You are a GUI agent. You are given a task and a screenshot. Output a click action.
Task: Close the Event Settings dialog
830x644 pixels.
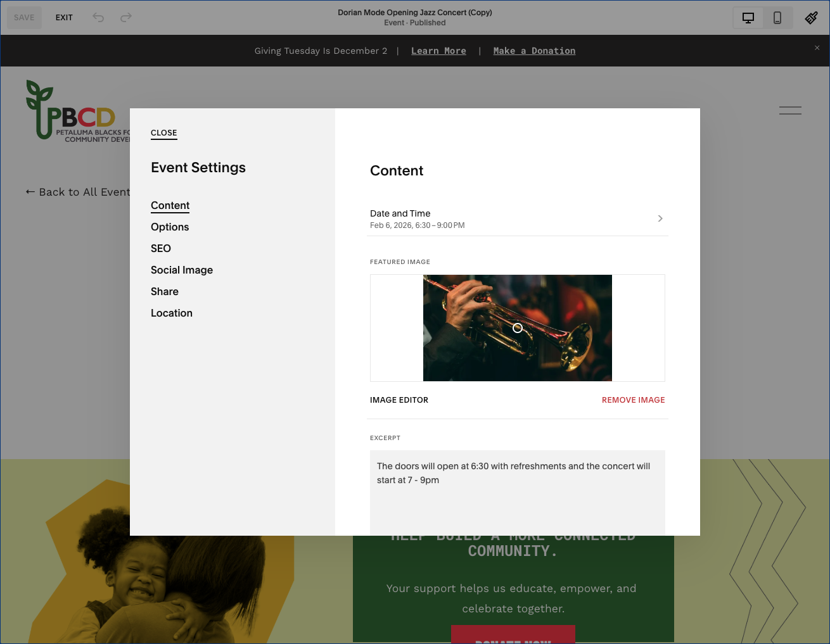click(164, 133)
